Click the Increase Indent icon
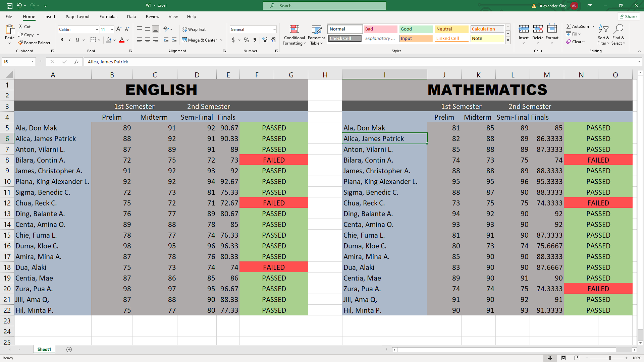The width and height of the screenshot is (644, 362). (x=174, y=40)
